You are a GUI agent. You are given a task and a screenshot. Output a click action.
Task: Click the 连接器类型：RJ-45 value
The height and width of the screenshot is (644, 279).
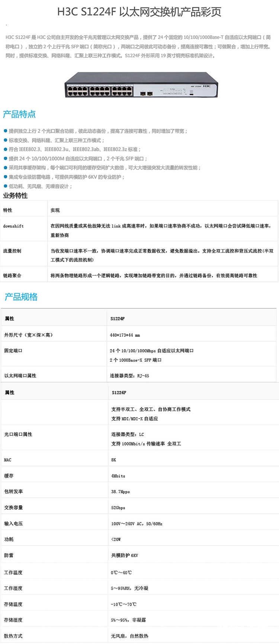pos(129,375)
